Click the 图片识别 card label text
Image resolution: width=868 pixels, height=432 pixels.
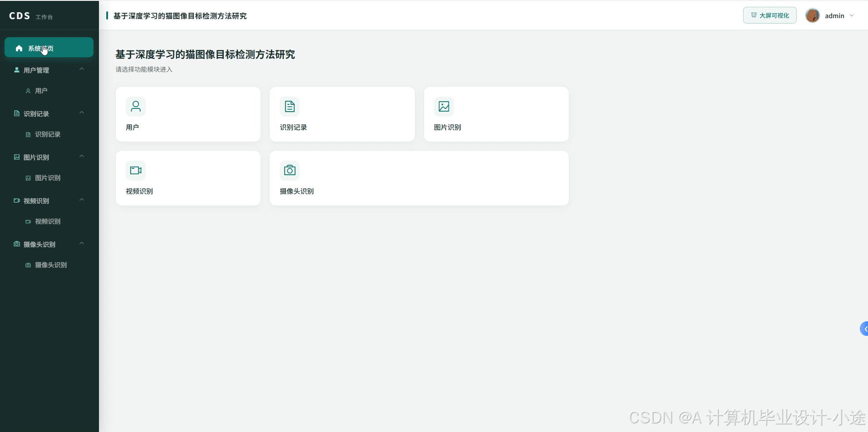tap(448, 128)
